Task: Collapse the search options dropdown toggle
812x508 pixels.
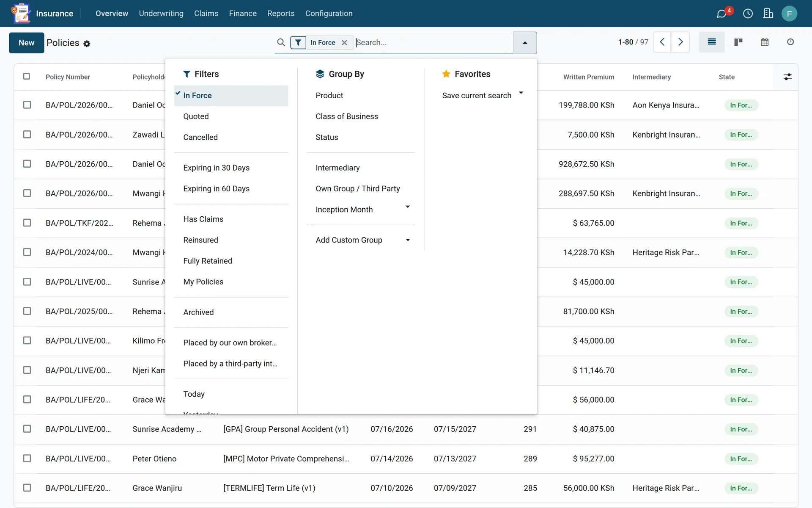Action: [x=525, y=43]
